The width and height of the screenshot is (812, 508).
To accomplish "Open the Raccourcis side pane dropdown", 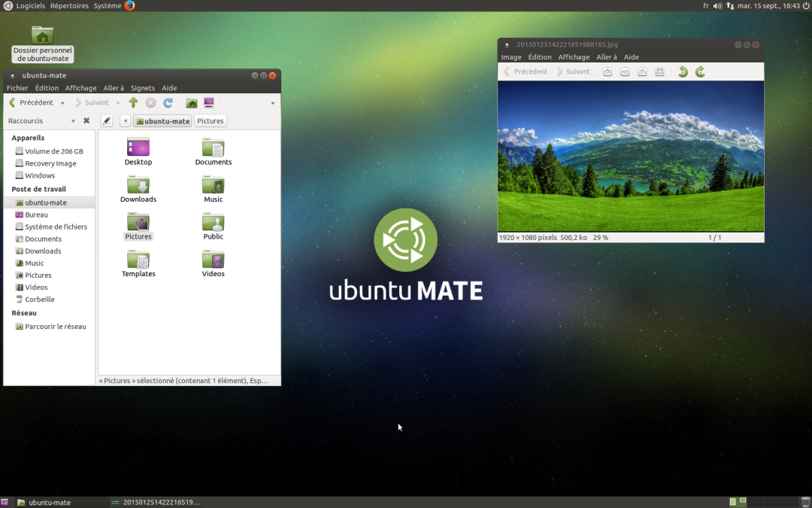I will tap(73, 121).
